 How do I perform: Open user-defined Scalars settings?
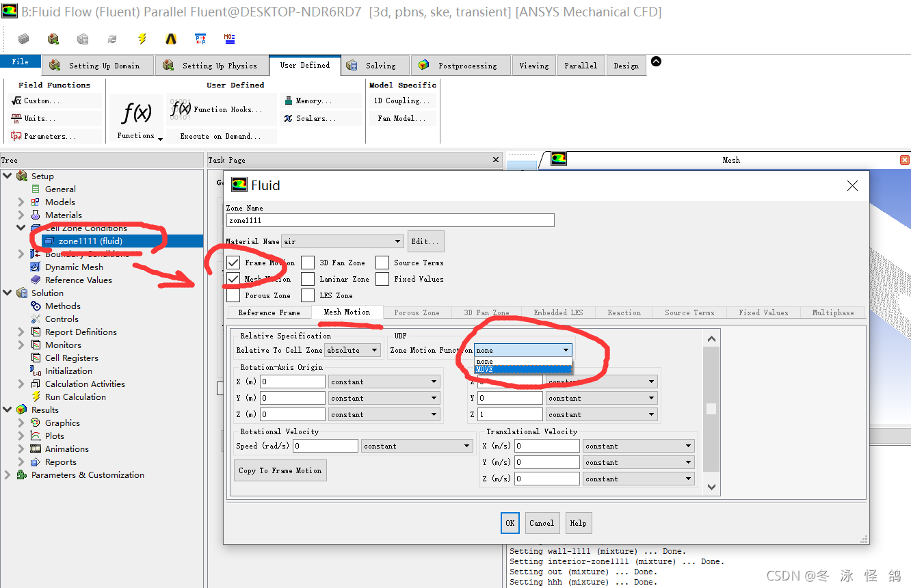pos(320,118)
